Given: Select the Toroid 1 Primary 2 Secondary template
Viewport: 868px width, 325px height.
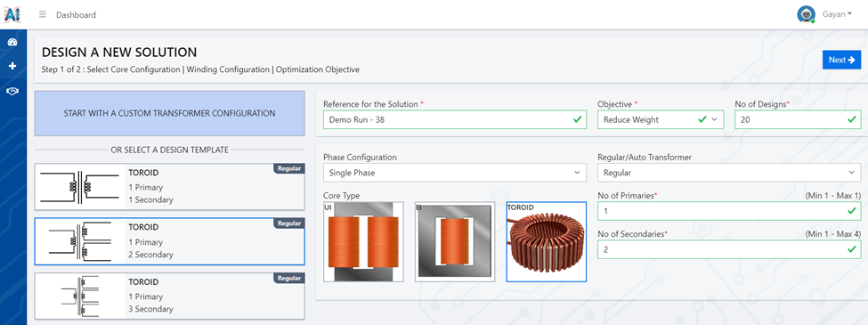Looking at the screenshot, I should click(169, 241).
